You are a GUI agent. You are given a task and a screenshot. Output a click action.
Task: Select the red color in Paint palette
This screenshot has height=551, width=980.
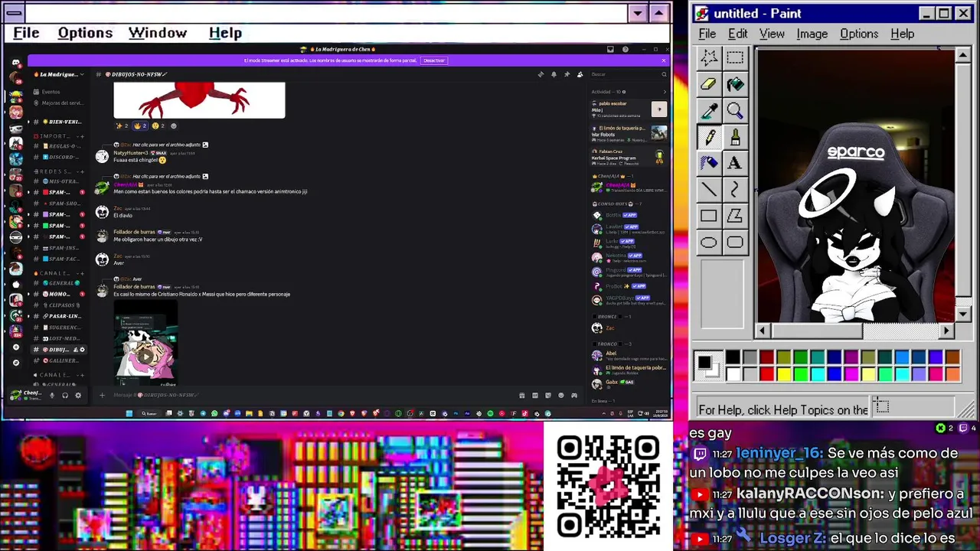coord(766,374)
